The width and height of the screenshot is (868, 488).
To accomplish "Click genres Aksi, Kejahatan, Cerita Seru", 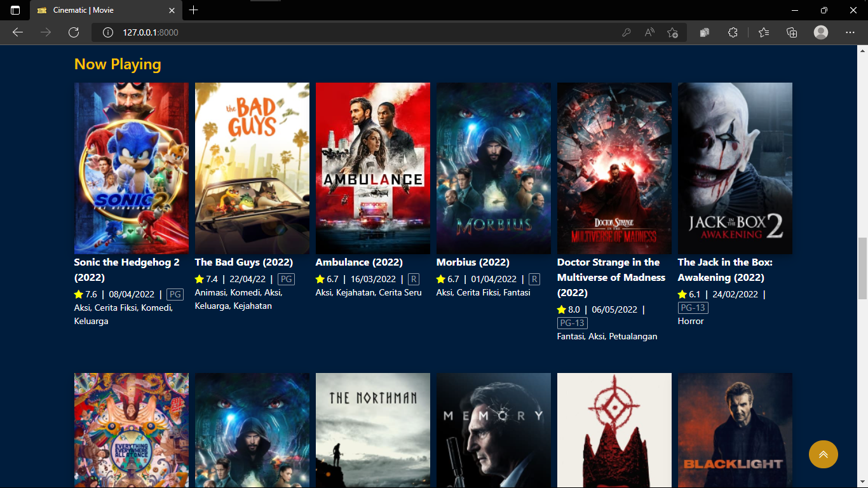I will point(369,292).
